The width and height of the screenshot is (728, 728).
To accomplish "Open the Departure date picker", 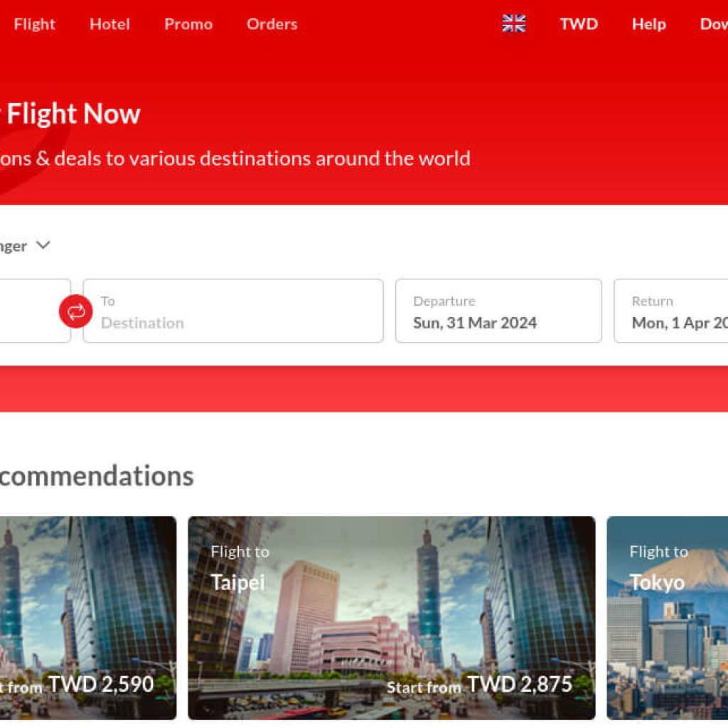I will [x=498, y=311].
